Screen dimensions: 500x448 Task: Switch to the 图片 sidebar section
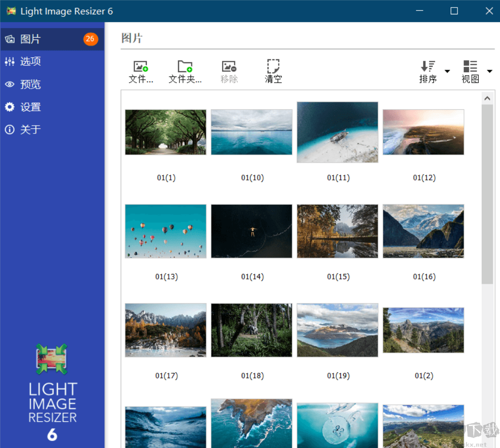coord(30,39)
